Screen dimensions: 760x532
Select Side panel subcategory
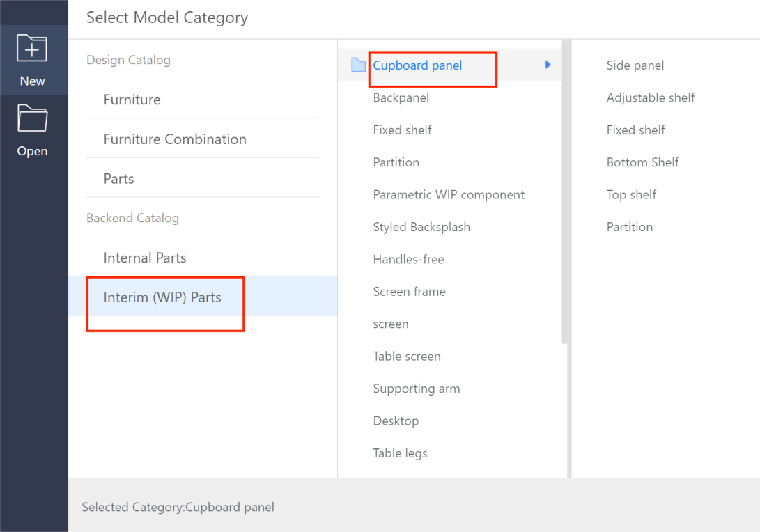pyautogui.click(x=635, y=65)
